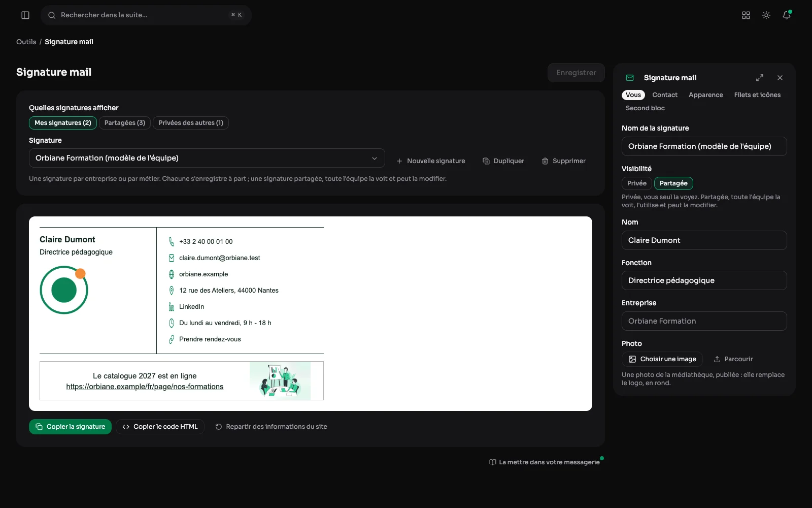Open the notifications bell
Viewport: 812px width, 508px height.
pyautogui.click(x=787, y=15)
